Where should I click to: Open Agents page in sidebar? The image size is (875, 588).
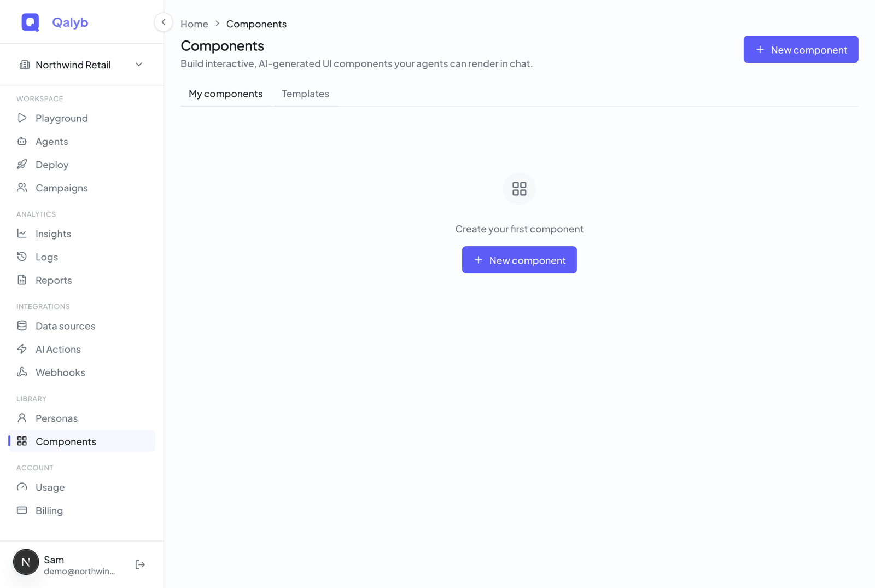pyautogui.click(x=82, y=141)
